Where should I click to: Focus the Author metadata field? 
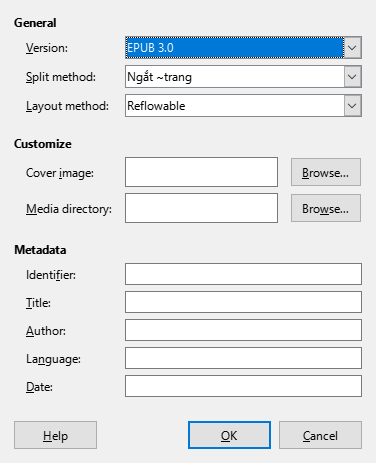click(x=243, y=330)
